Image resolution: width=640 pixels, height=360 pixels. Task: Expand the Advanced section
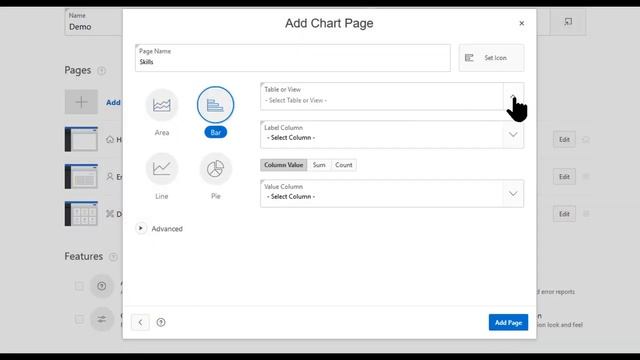[141, 228]
